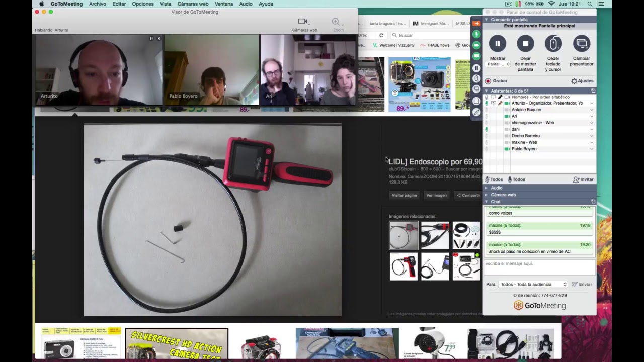Toggle Arturito's drawing tools pen icon
This screenshot has width=644, height=362.
click(500, 103)
